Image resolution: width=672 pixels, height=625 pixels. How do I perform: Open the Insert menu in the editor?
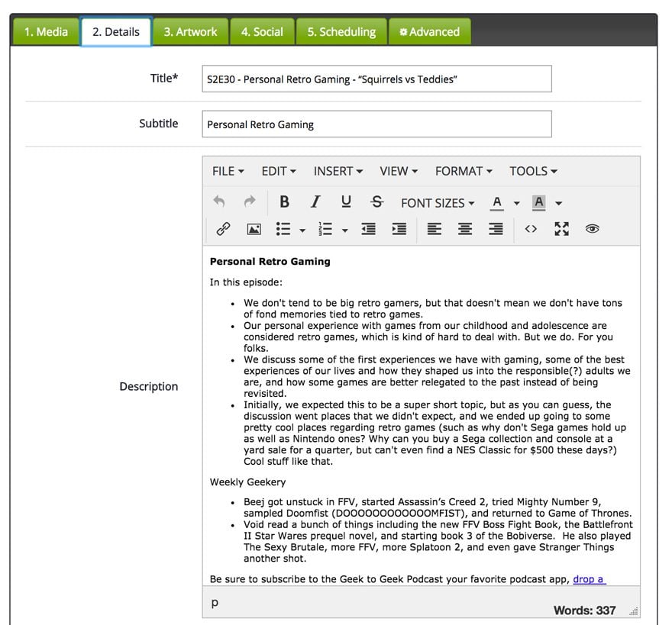(338, 171)
